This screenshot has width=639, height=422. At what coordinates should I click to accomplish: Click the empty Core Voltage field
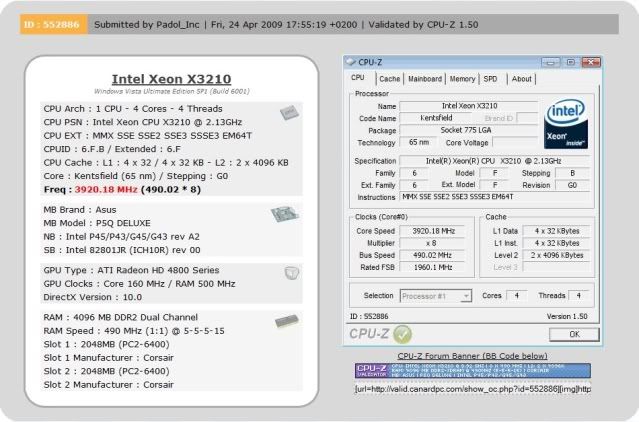(x=516, y=143)
